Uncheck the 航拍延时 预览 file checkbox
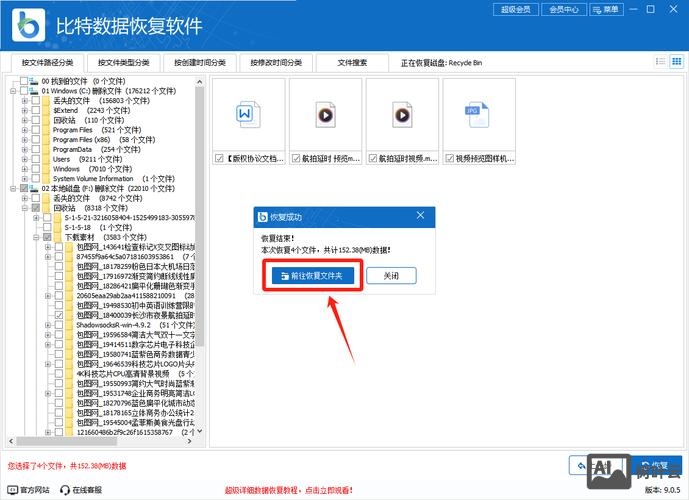This screenshot has width=689, height=500. point(296,158)
